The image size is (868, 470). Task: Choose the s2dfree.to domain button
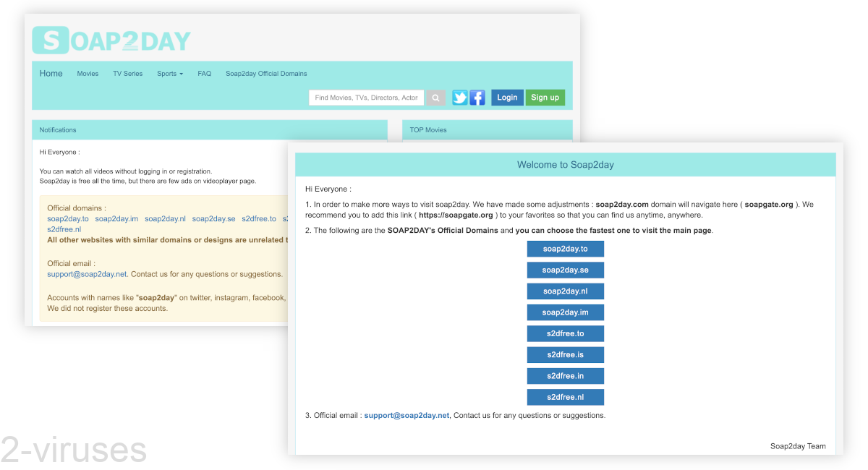pyautogui.click(x=566, y=333)
